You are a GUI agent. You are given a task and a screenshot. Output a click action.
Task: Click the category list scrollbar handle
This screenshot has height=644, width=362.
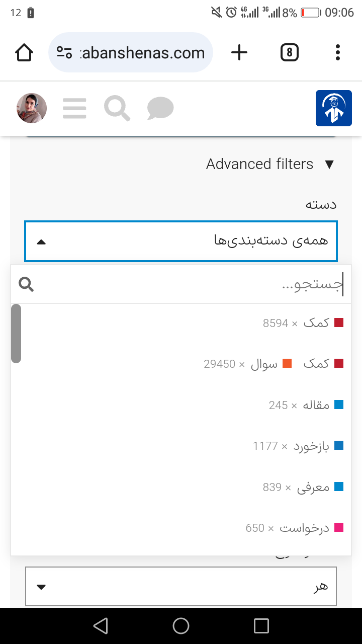(16, 334)
